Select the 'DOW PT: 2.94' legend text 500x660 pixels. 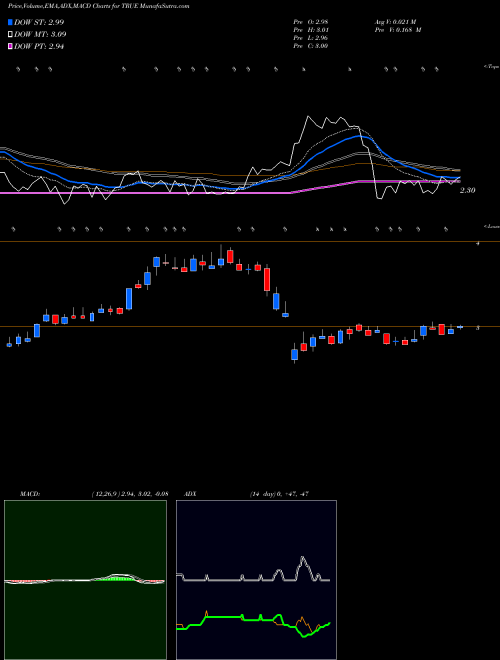point(39,47)
